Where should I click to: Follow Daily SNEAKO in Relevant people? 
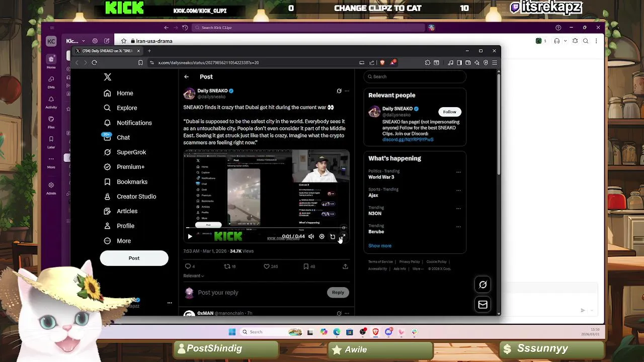click(x=450, y=112)
